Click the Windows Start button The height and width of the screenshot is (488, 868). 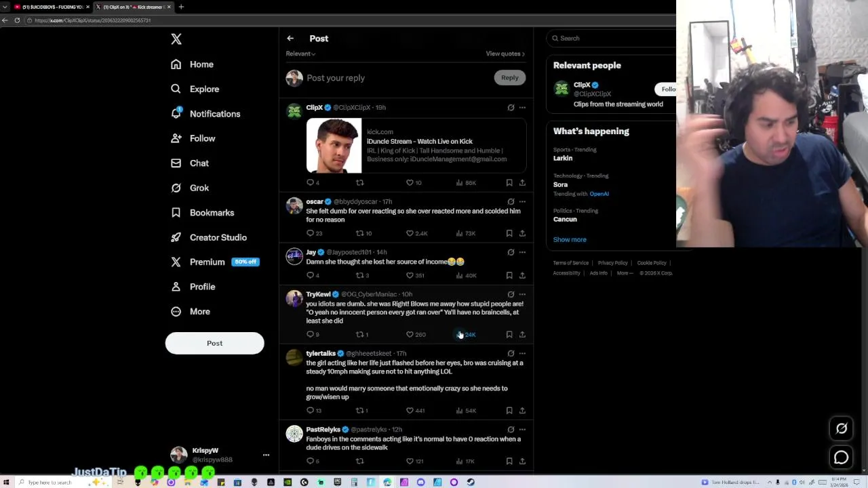point(5,483)
